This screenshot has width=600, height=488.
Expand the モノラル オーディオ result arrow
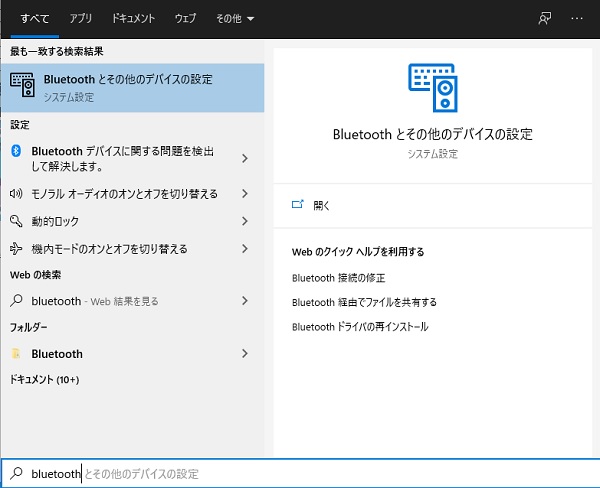click(x=245, y=194)
